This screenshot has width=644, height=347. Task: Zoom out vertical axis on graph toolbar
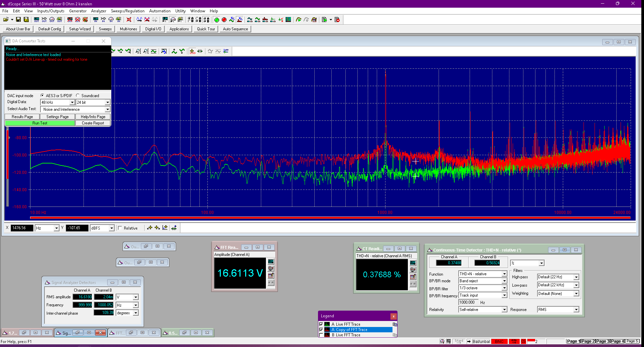146,51
